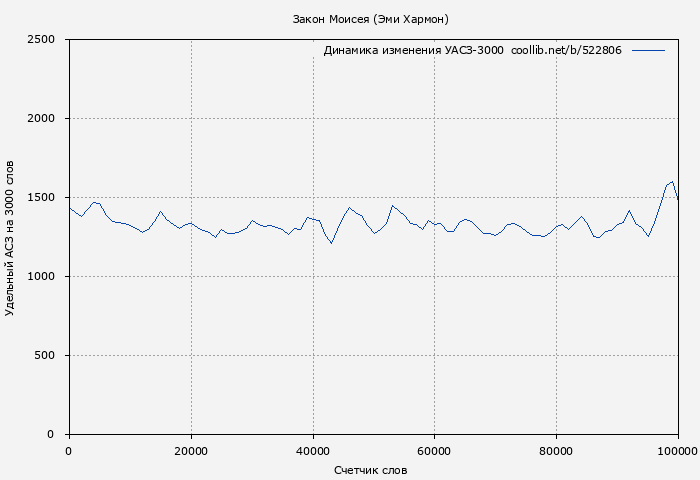Image resolution: width=700 pixels, height=480 pixels.
Task: Click the blue legend line sample
Action: point(648,50)
